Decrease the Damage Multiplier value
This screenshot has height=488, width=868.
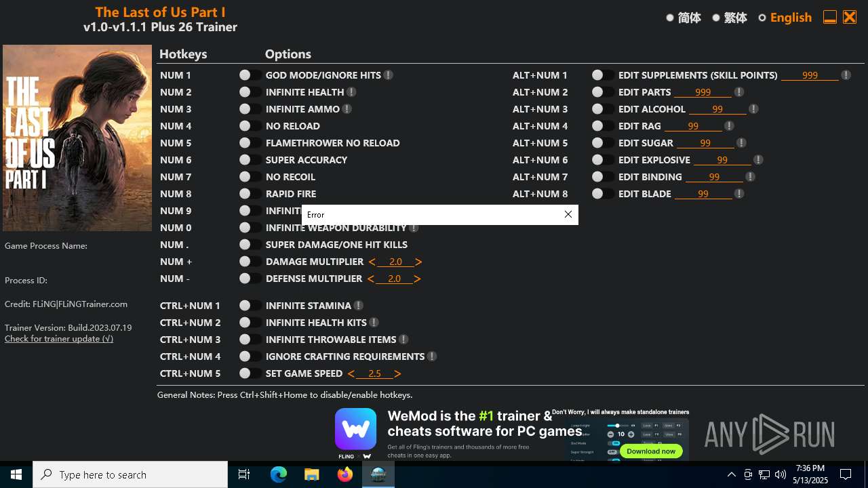pyautogui.click(x=372, y=262)
